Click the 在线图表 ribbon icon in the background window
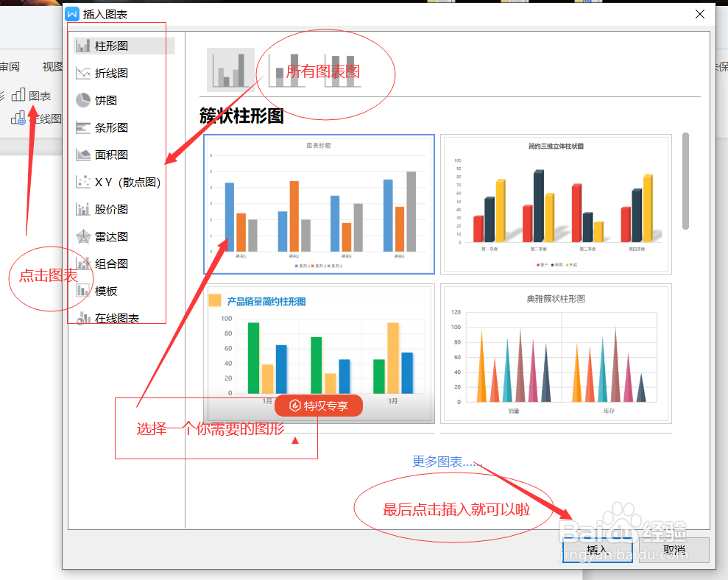Image resolution: width=728 pixels, height=580 pixels. click(x=18, y=119)
